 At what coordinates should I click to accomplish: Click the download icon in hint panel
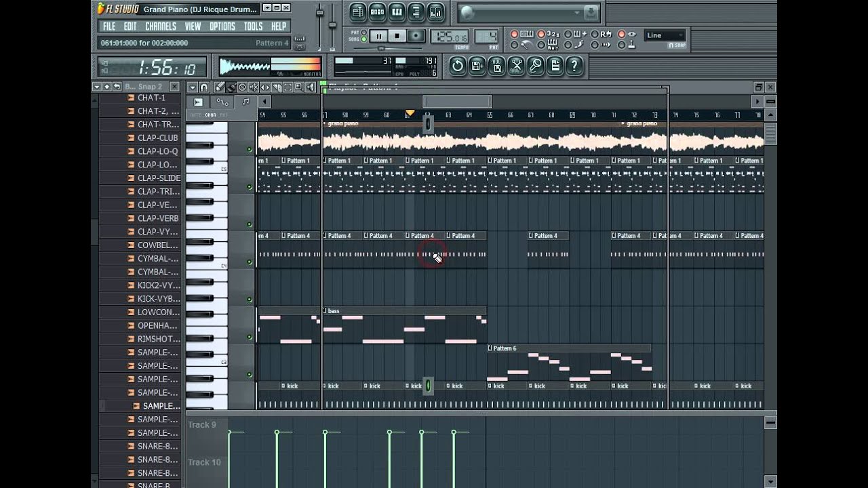click(591, 12)
